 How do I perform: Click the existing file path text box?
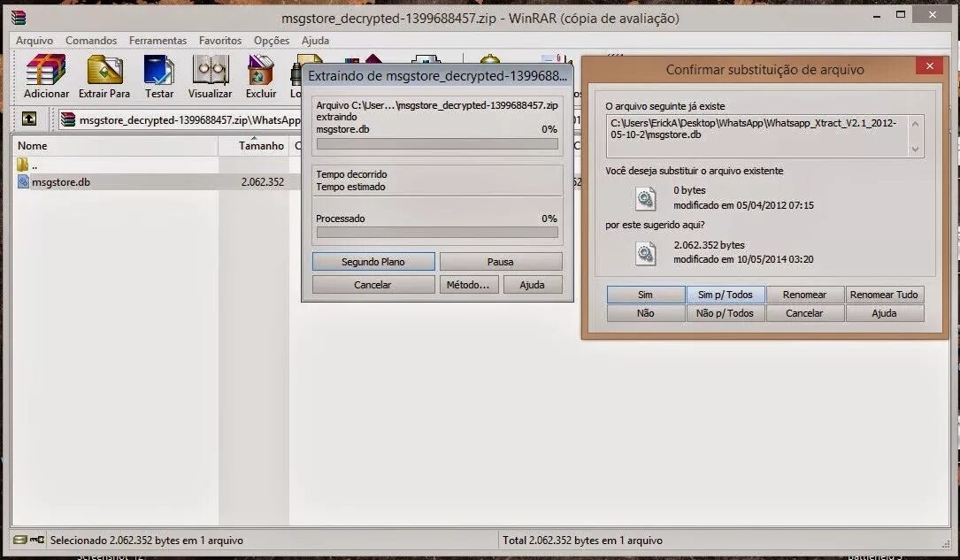[764, 136]
